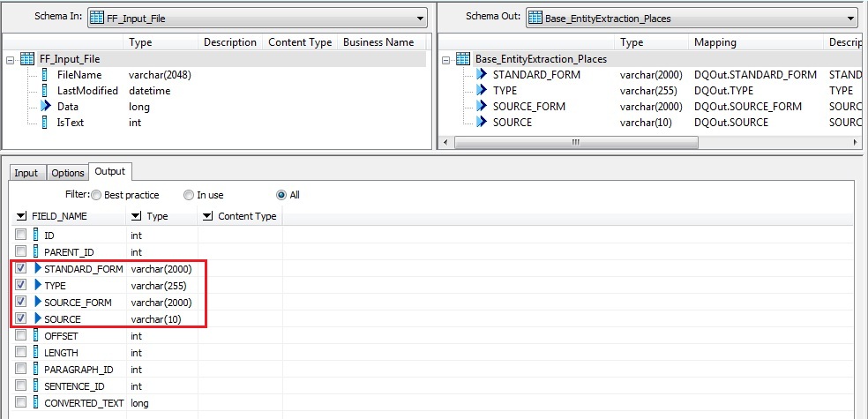Click the SOURCE_FORM arrow icon in Schema Out
868x419 pixels.
coord(482,106)
